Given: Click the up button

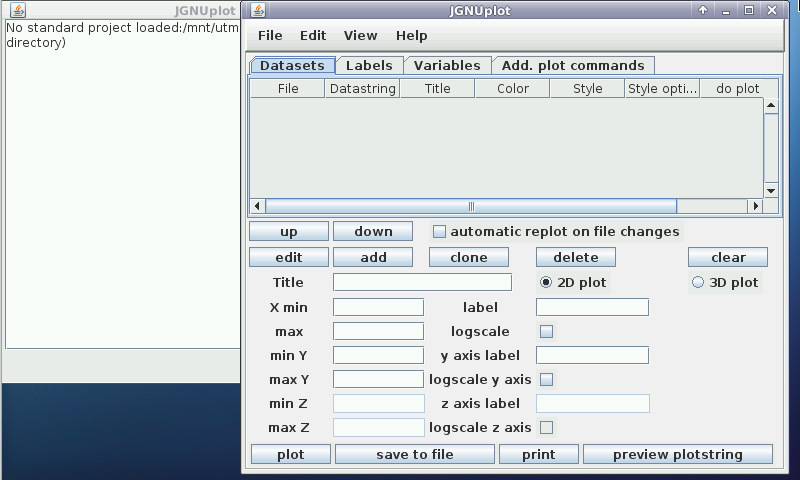Looking at the screenshot, I should [x=289, y=231].
